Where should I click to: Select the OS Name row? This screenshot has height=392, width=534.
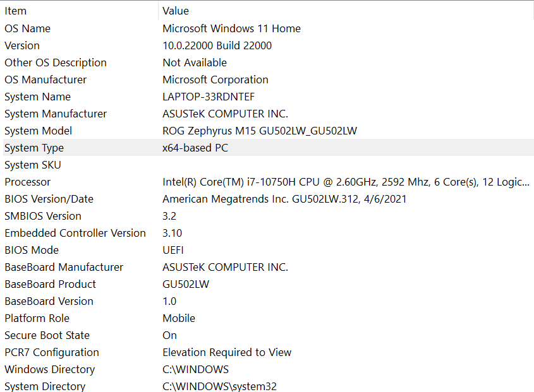(27, 28)
